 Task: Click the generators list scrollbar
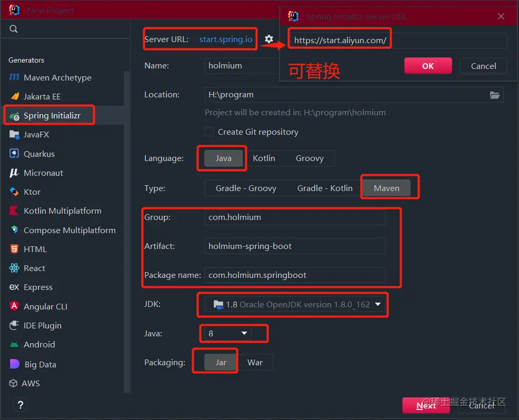[x=127, y=232]
